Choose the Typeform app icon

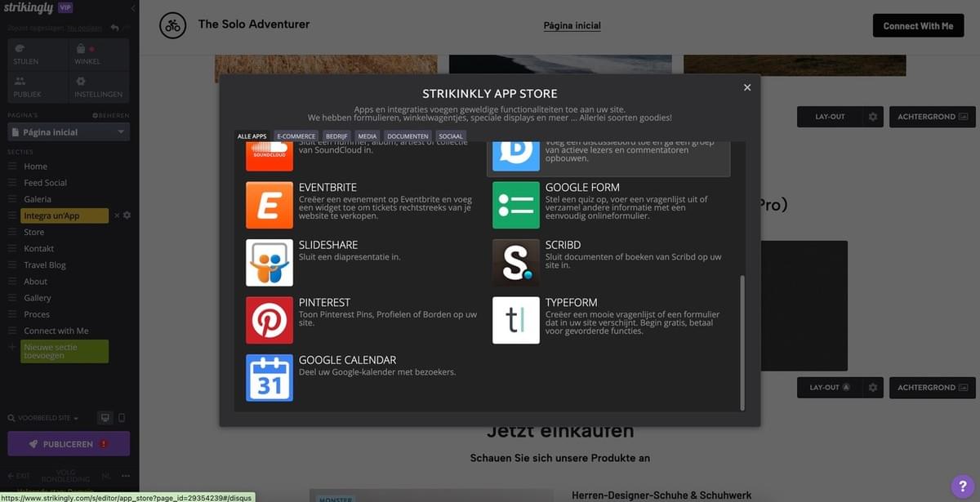(516, 320)
